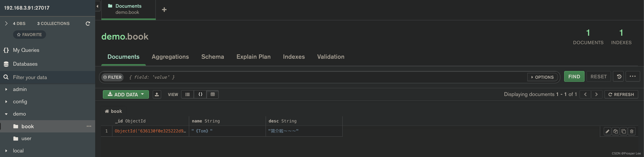Click the book breadcrumb home icon

tap(107, 111)
